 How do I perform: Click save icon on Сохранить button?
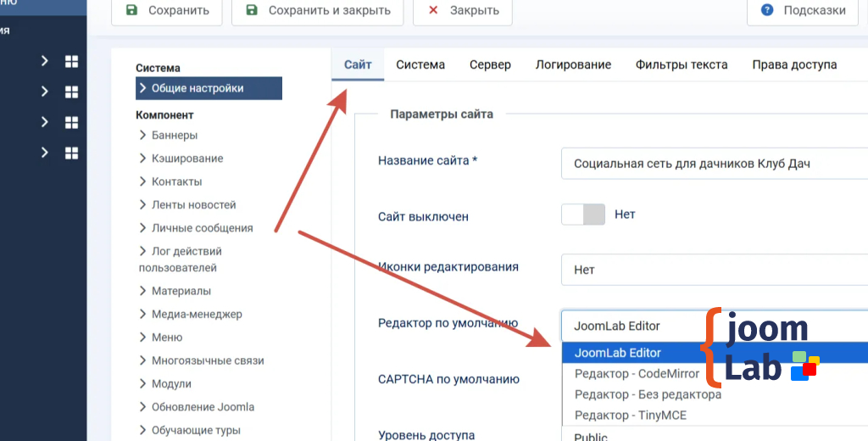tap(131, 10)
